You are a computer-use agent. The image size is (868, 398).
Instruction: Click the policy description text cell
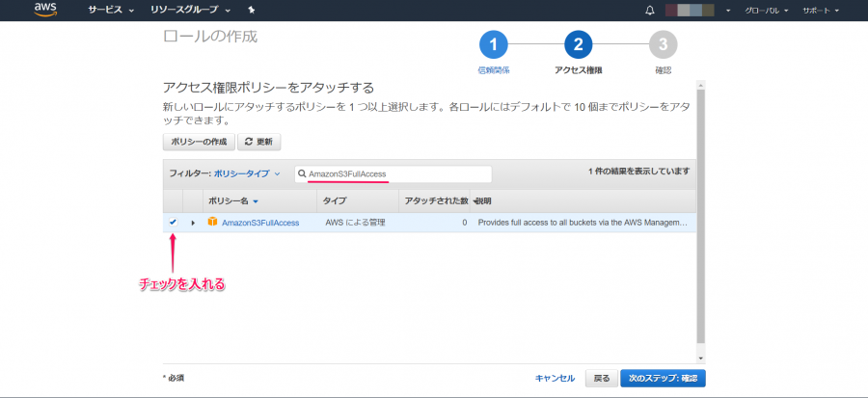pos(583,223)
